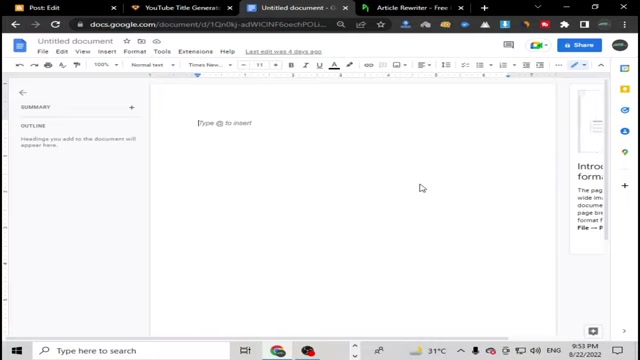Open line and paragraph spacing
The image size is (640, 360).
(446, 65)
